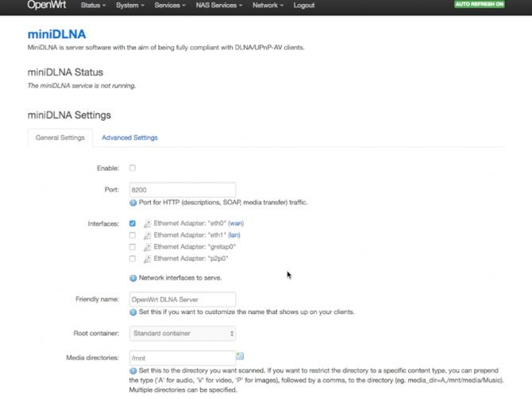Open the Services menu
The width and height of the screenshot is (532, 399).
tap(170, 6)
